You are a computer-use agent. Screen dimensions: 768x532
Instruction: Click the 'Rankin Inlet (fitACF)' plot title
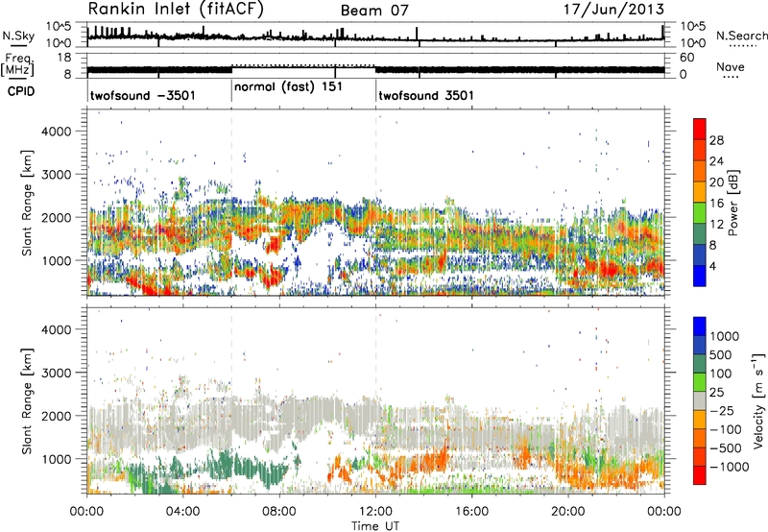pos(175,10)
